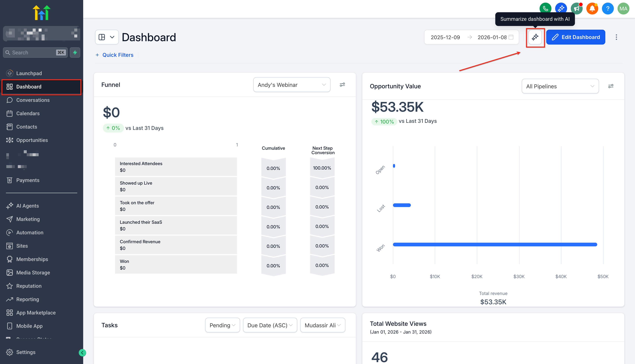Image resolution: width=635 pixels, height=364 pixels.
Task: Click the orange notifications bell icon
Action: pos(592,9)
